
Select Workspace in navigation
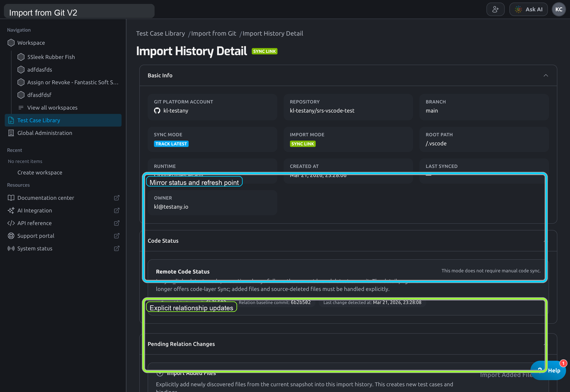[x=31, y=43]
